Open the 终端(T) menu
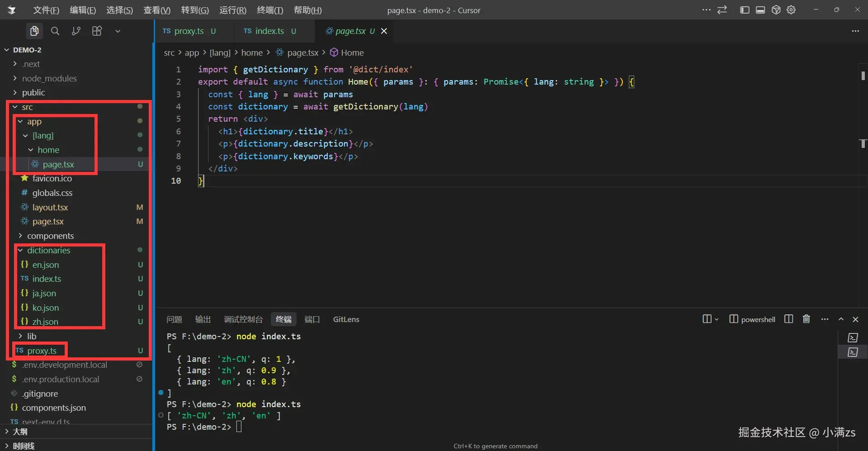This screenshot has height=451, width=868. click(269, 10)
